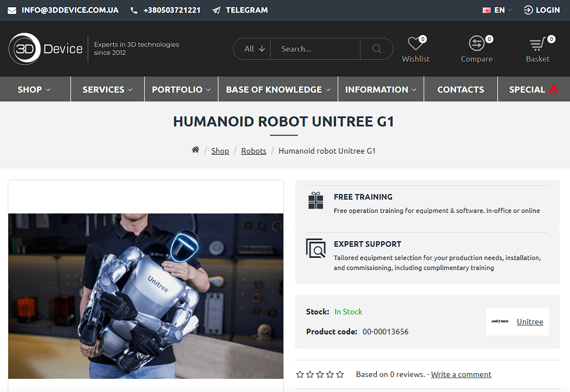Image resolution: width=570 pixels, height=392 pixels.
Task: Click the +380503721221 phone number
Action: coord(172,10)
